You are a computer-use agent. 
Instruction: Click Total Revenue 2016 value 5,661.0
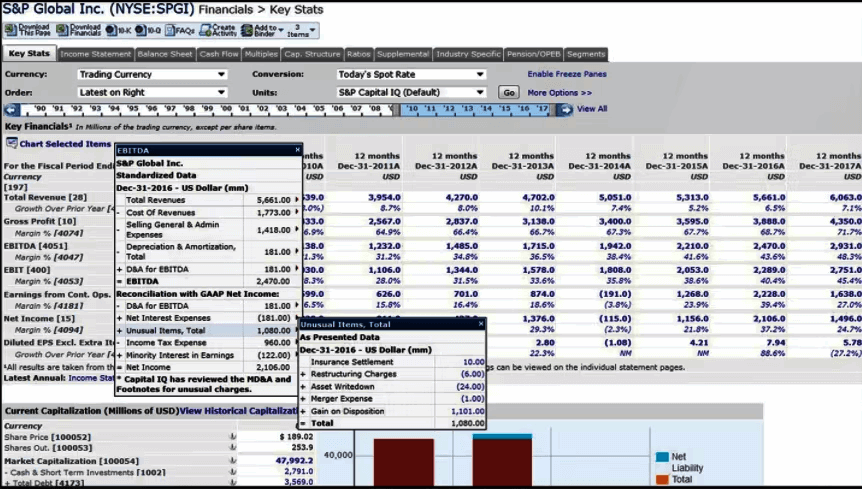click(x=769, y=197)
